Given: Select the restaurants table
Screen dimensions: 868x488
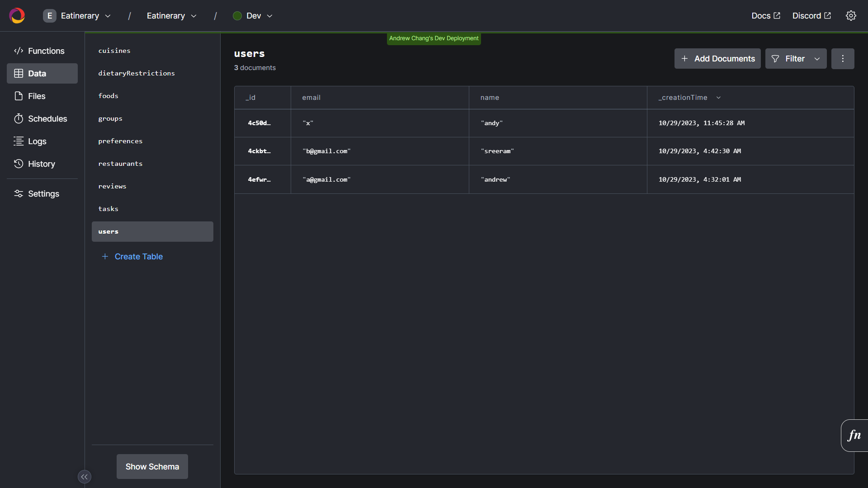Looking at the screenshot, I should click(x=120, y=164).
